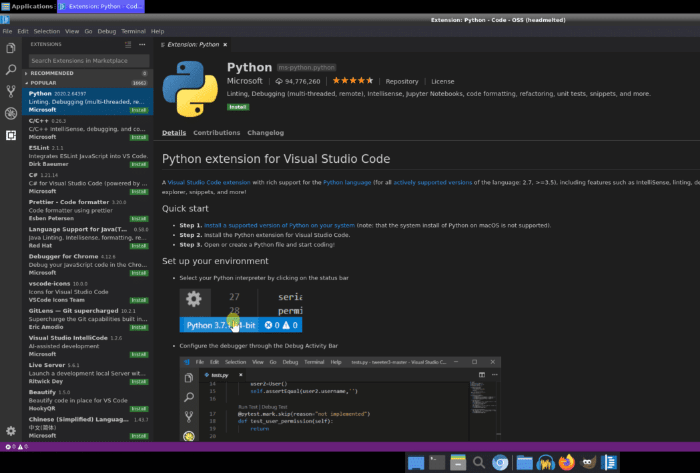
Task: Show desktop using the leftmost taskbar icon
Action: pyautogui.click(x=416, y=463)
